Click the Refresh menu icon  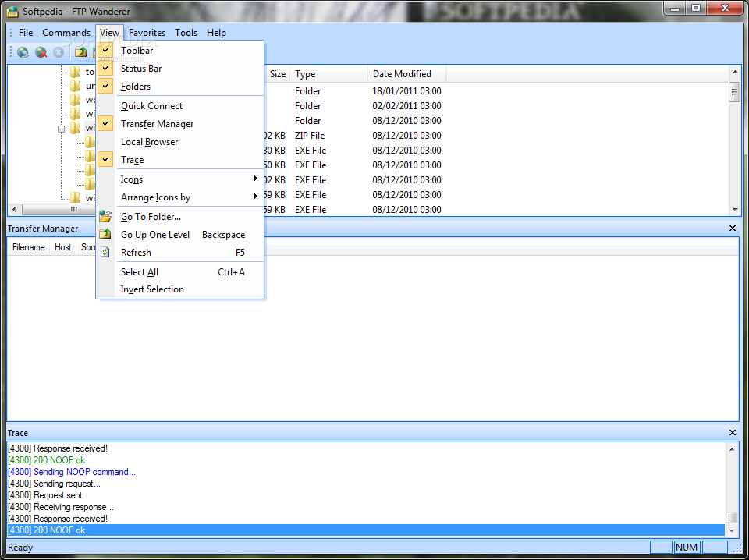point(105,252)
